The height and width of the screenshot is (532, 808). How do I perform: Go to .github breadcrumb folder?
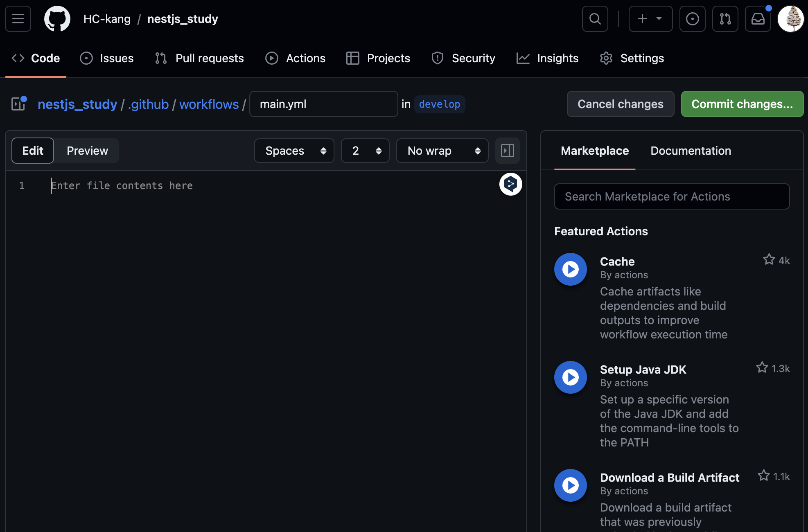[148, 104]
